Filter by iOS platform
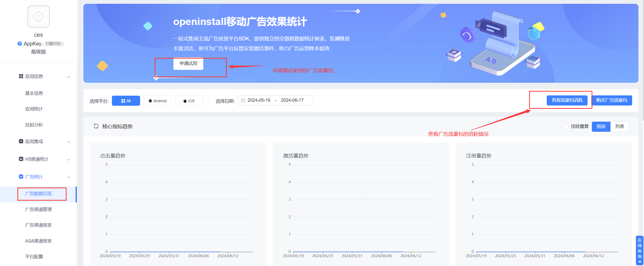The width and height of the screenshot is (644, 266). tap(189, 101)
